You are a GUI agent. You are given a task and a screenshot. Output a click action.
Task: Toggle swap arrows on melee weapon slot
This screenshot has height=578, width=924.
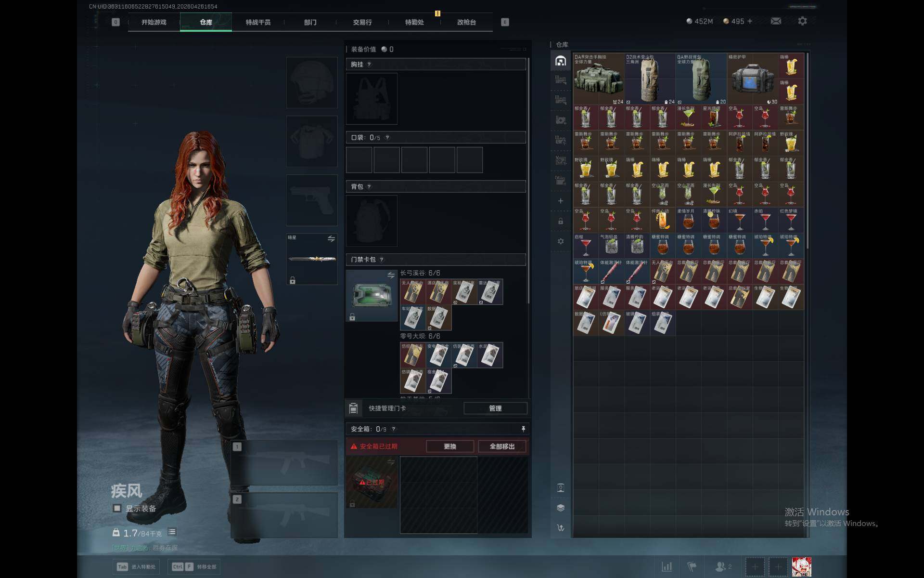[331, 239]
